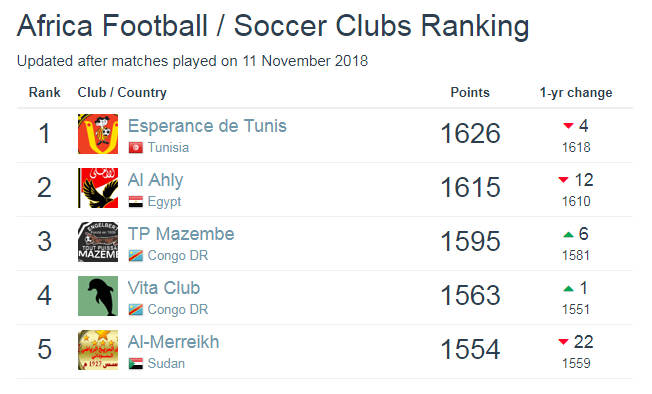Click the Al Ahly eagle logo
This screenshot has width=652, height=394.
98,188
